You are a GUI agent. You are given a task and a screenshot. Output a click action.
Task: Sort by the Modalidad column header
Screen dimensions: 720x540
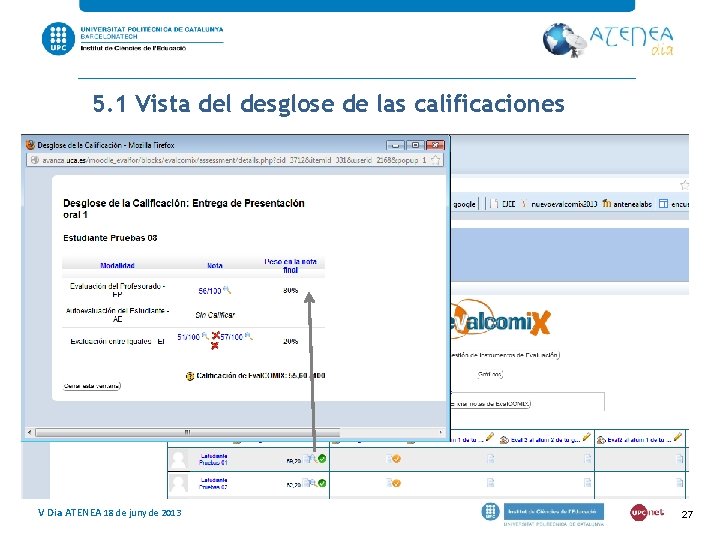[x=117, y=265]
